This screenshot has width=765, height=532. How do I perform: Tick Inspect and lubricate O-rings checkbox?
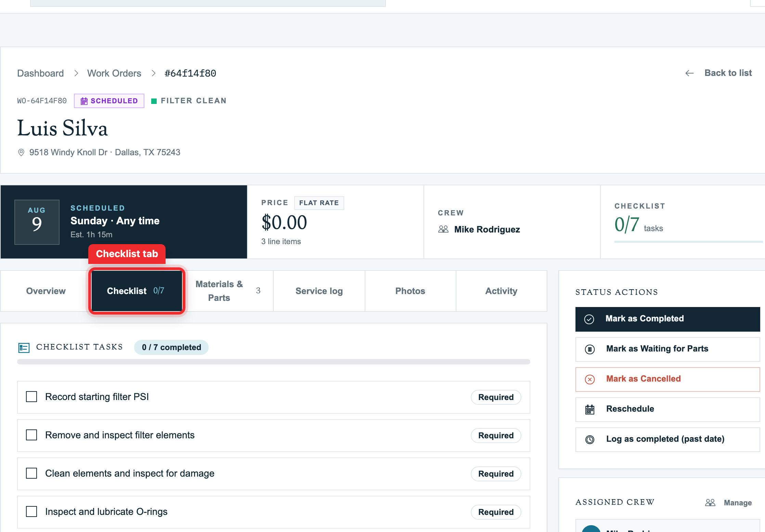click(31, 511)
